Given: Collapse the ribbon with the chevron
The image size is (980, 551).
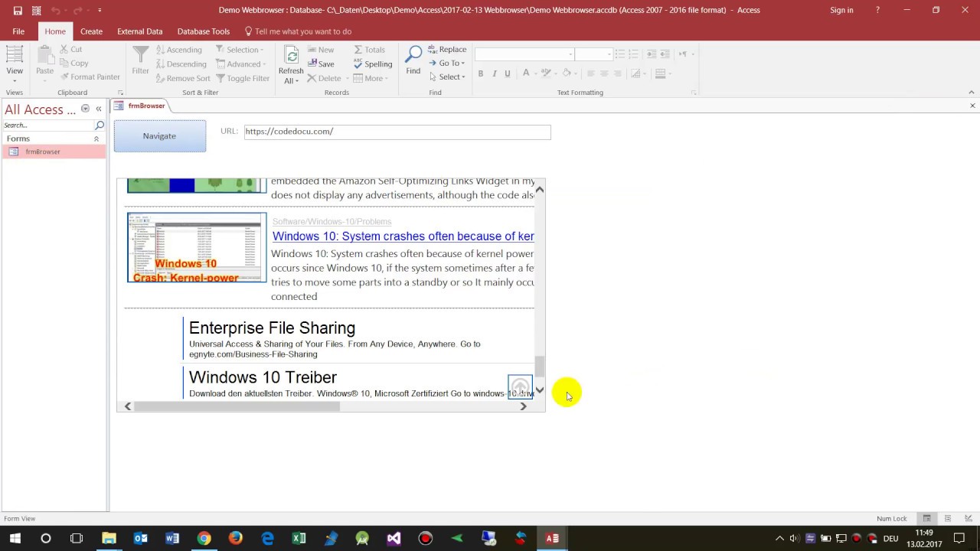Looking at the screenshot, I should (972, 93).
